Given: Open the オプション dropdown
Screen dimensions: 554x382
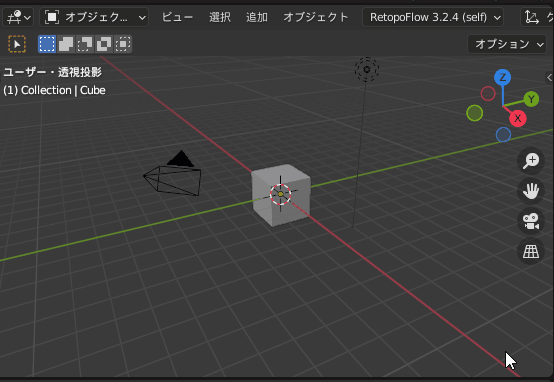Looking at the screenshot, I should point(507,44).
